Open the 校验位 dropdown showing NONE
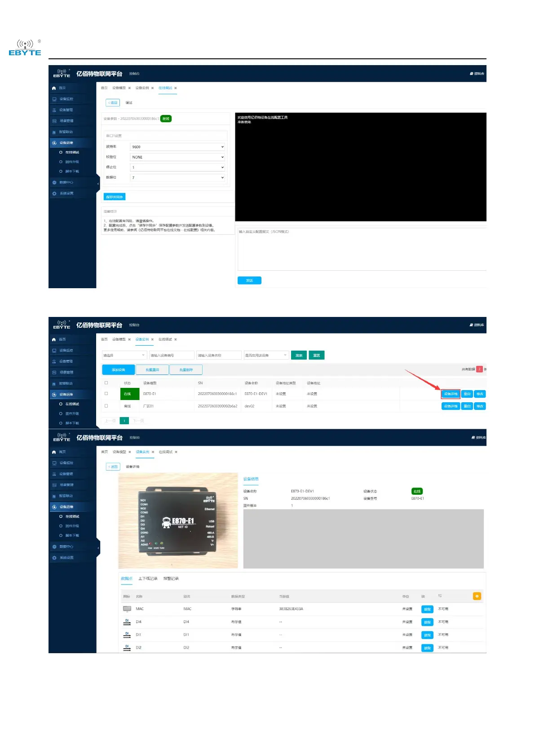The height and width of the screenshot is (756, 535). [177, 157]
